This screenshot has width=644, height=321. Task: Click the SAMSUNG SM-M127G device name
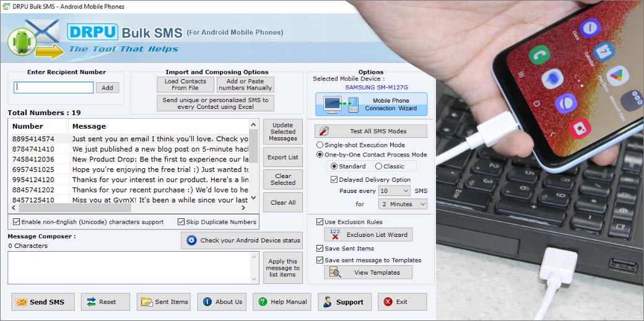coord(376,87)
